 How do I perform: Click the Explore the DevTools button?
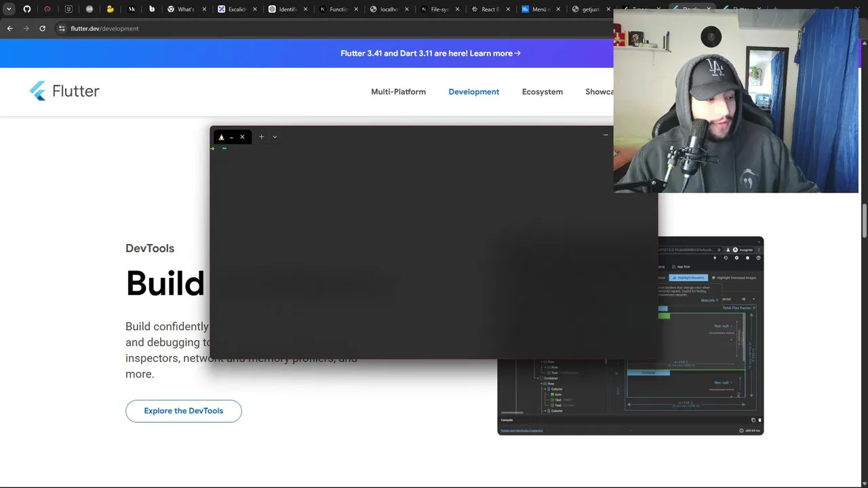pyautogui.click(x=183, y=411)
